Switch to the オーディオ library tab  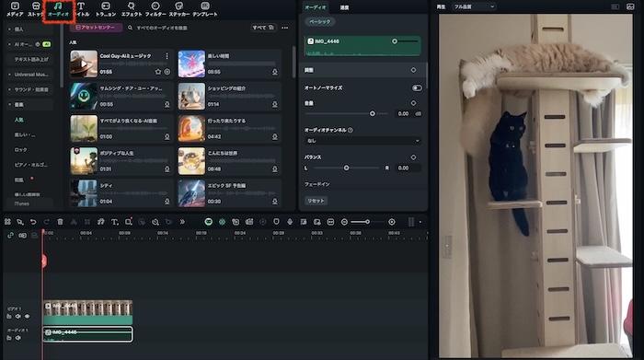click(x=58, y=9)
